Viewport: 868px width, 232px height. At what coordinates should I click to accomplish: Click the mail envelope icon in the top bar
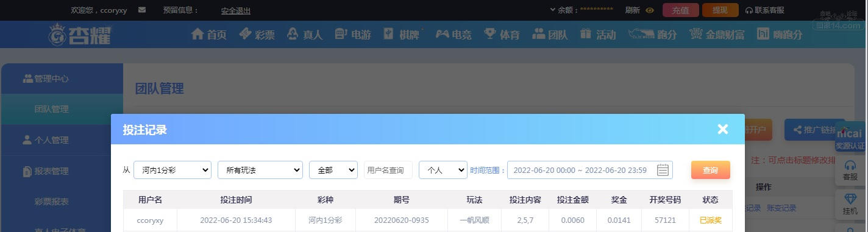(142, 10)
